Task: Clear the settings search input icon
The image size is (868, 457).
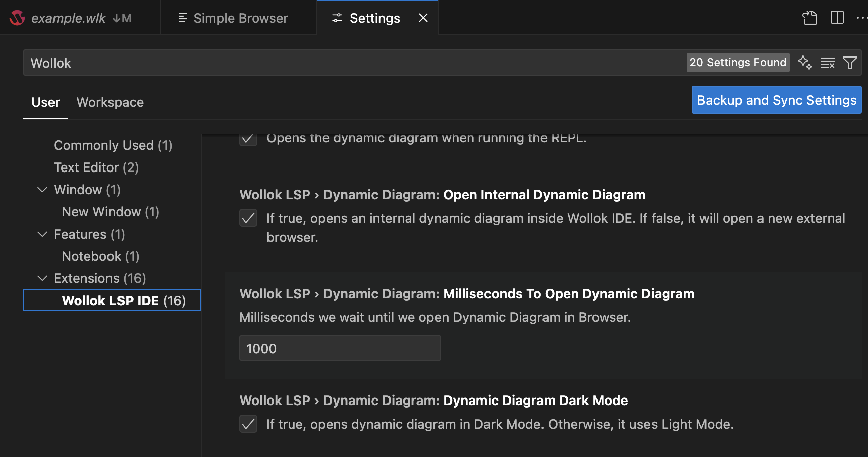Action: [x=827, y=63]
